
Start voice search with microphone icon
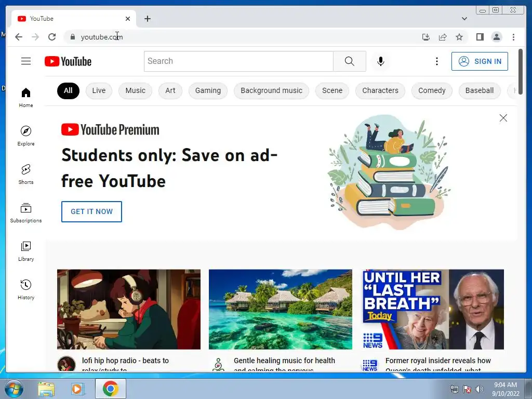pyautogui.click(x=381, y=61)
